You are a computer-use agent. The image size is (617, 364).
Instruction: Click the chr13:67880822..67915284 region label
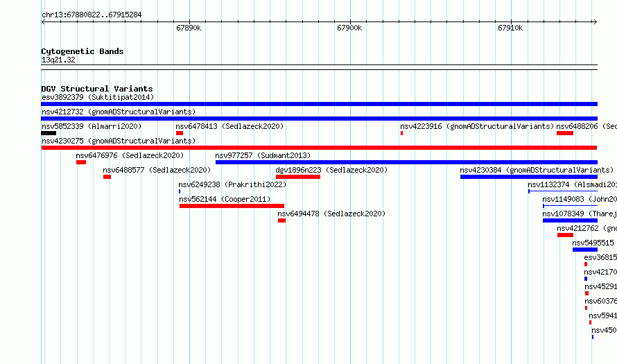click(x=92, y=15)
